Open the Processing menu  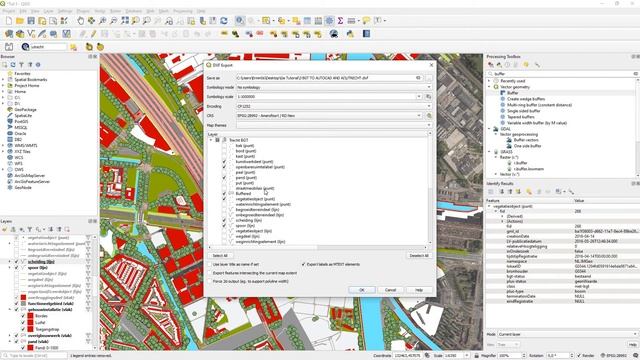[182, 11]
